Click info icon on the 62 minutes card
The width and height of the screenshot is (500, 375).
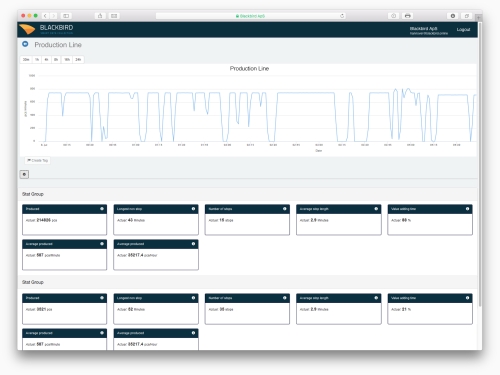click(x=193, y=298)
